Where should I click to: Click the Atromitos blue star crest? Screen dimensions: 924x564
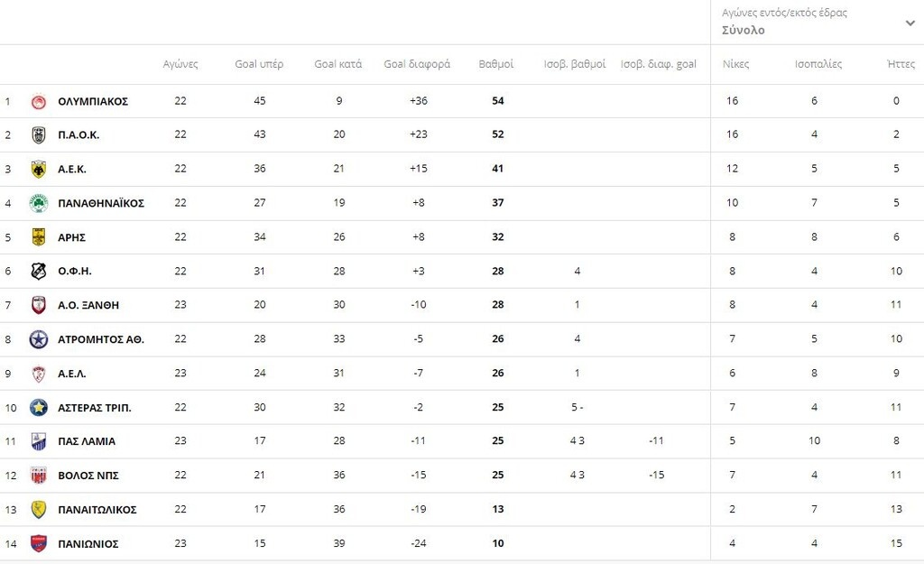(x=38, y=339)
